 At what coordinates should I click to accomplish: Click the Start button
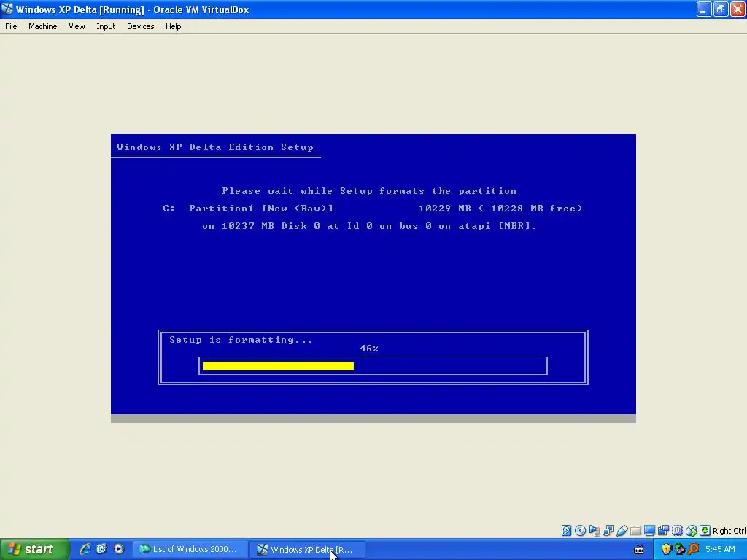(x=34, y=549)
